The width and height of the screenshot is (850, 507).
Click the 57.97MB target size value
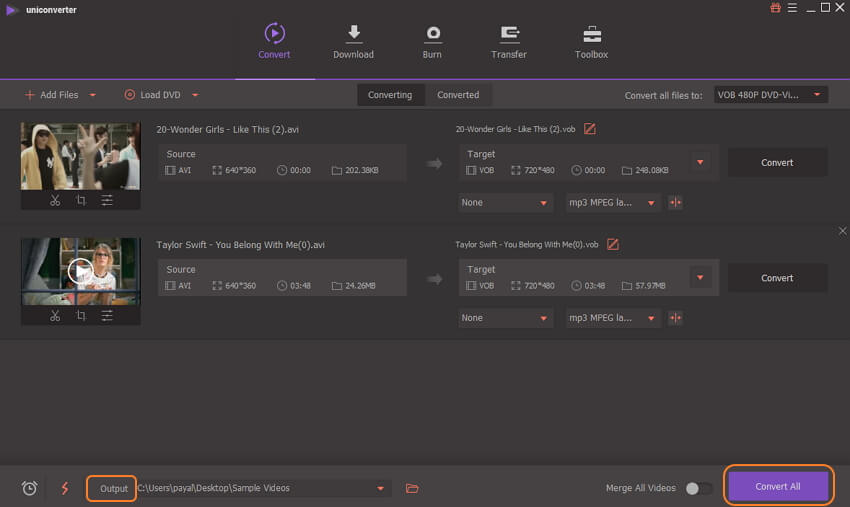pyautogui.click(x=650, y=286)
